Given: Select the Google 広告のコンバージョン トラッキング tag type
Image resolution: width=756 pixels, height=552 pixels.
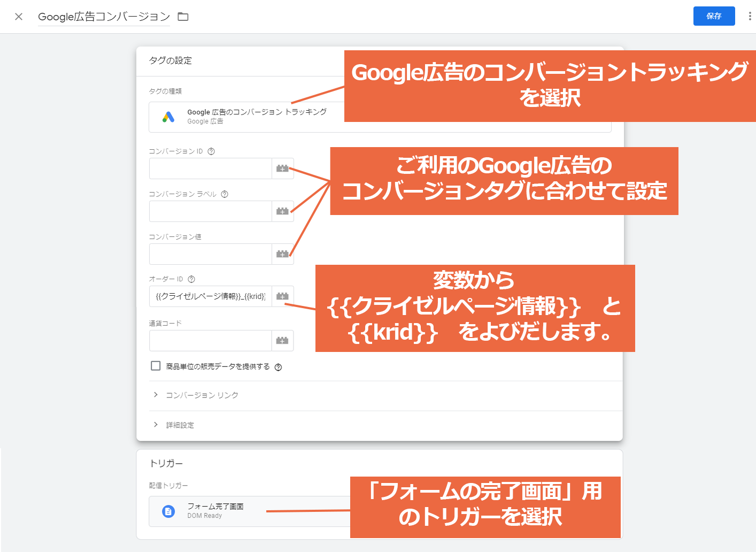Looking at the screenshot, I should tap(380, 117).
